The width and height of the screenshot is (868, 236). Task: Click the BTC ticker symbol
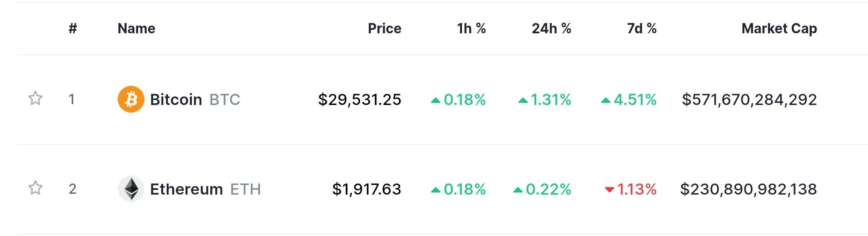click(225, 99)
